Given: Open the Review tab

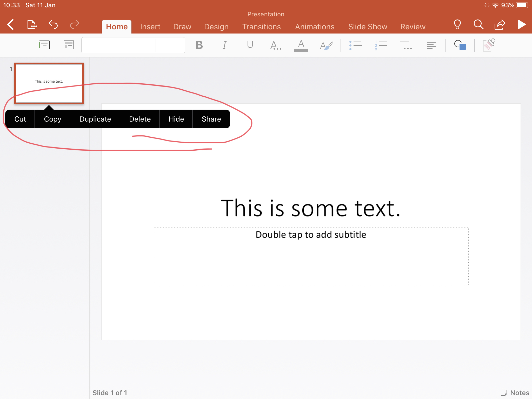Looking at the screenshot, I should coord(413,27).
